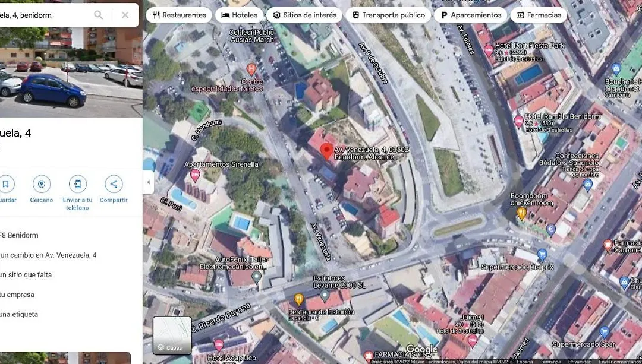Show Sitios de interés on map
The height and width of the screenshot is (364, 642).
click(304, 15)
